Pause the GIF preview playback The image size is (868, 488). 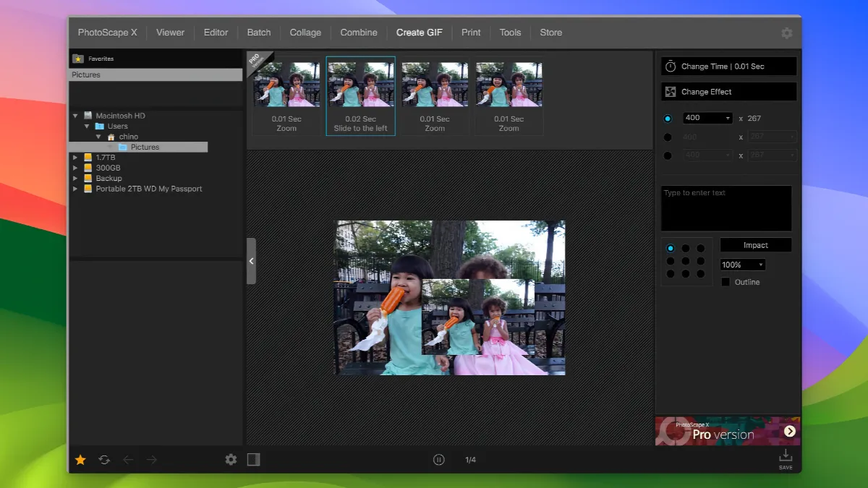pos(439,459)
